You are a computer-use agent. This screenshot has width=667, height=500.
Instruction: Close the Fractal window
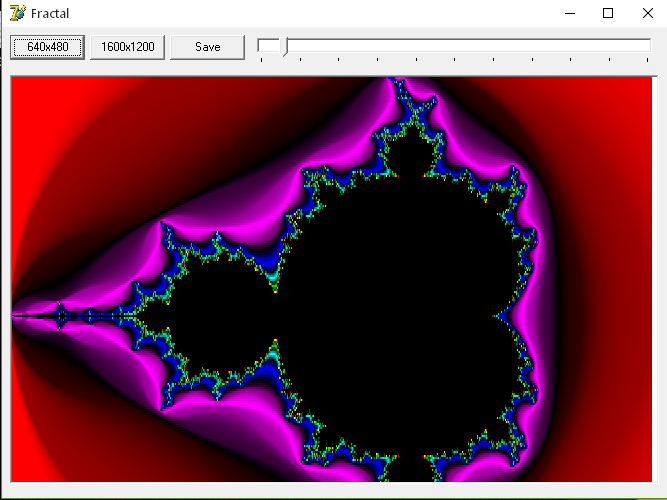point(646,13)
